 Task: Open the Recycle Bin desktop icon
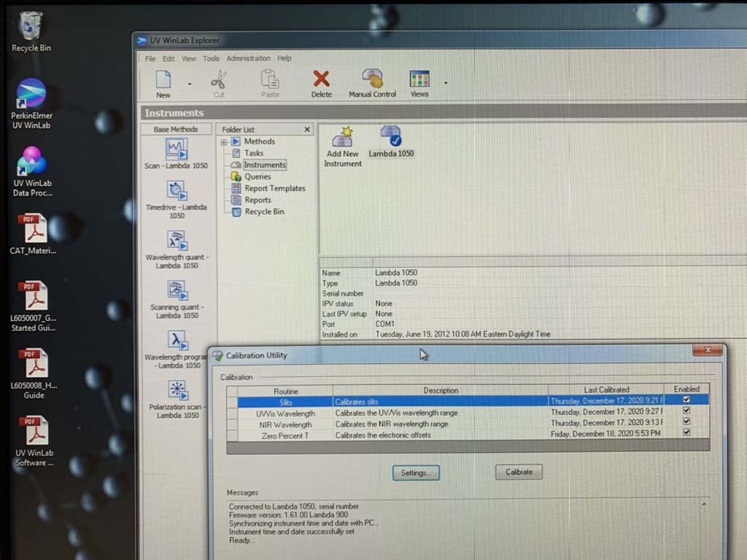pos(31,31)
